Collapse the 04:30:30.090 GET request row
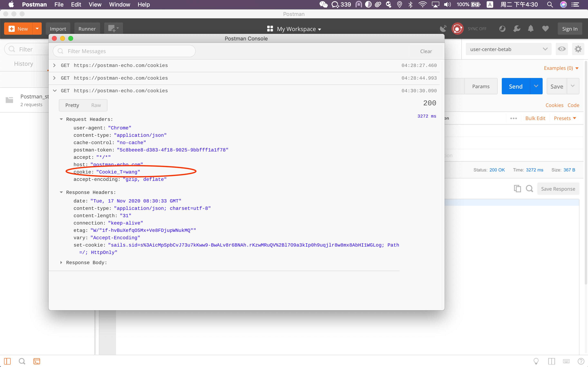This screenshot has height=367, width=588. [x=244, y=91]
